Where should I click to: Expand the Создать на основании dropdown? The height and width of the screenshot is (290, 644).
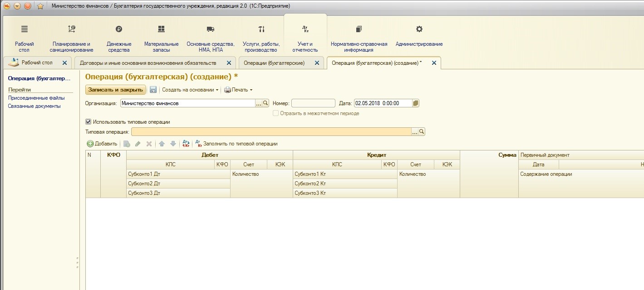[x=190, y=90]
